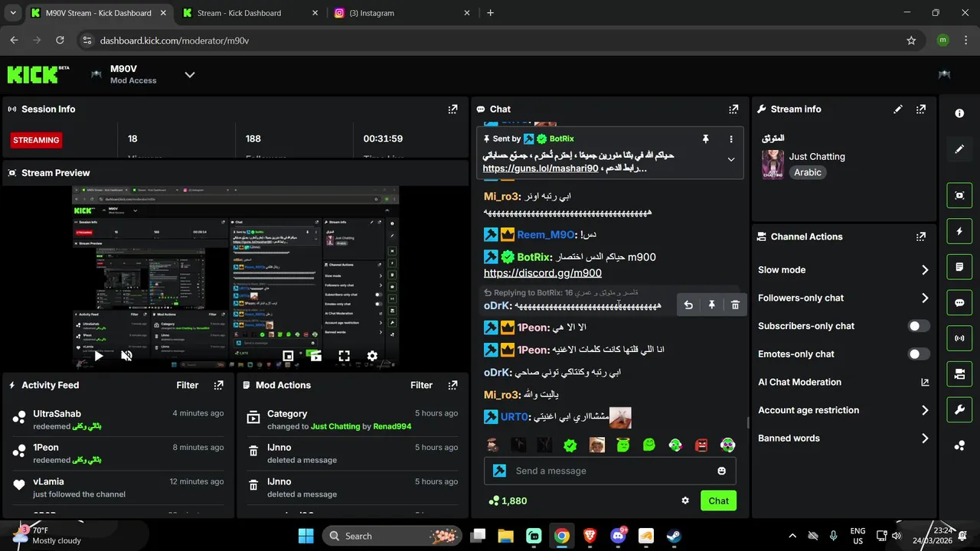Insert the green angel halo emote
This screenshot has height=551, width=980.
point(622,445)
